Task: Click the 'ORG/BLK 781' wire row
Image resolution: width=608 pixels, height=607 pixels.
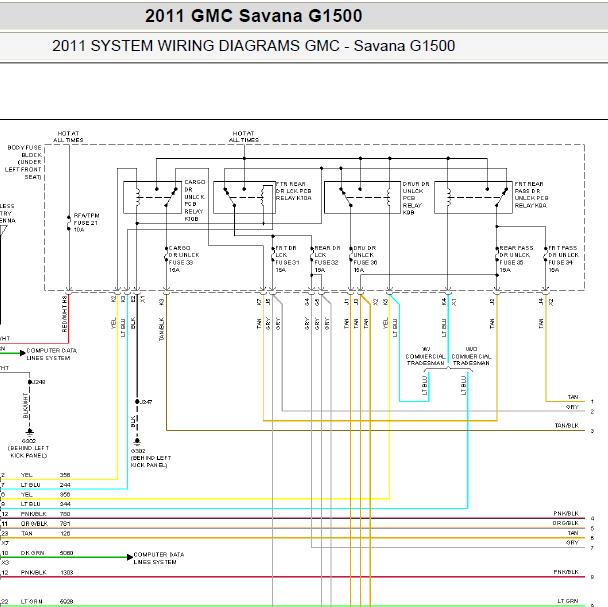Action: click(36, 524)
